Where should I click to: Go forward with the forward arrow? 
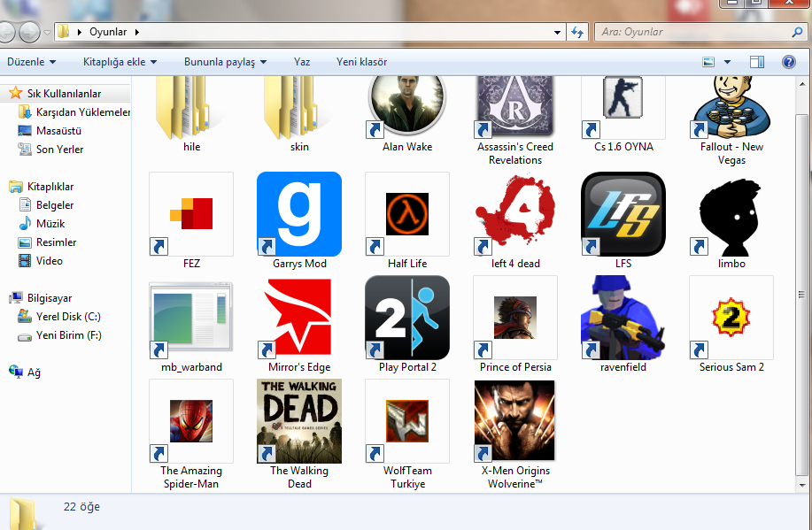pyautogui.click(x=29, y=32)
